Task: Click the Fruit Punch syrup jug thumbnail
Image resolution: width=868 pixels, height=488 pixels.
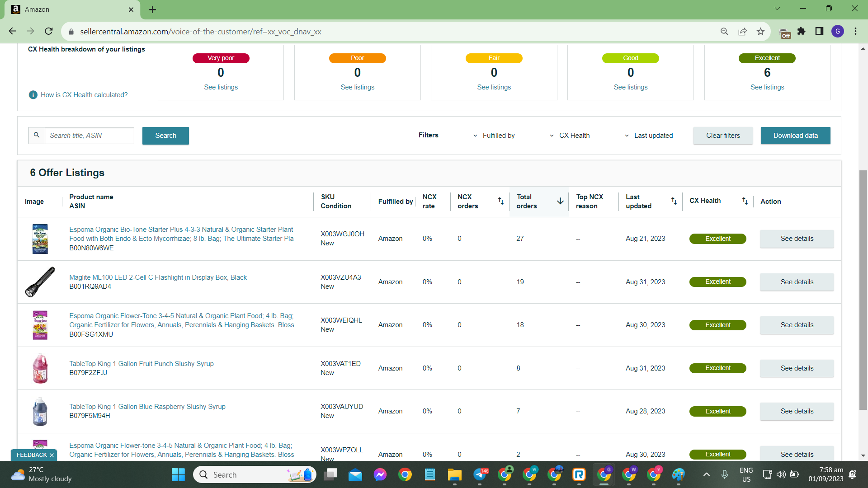Action: (40, 368)
